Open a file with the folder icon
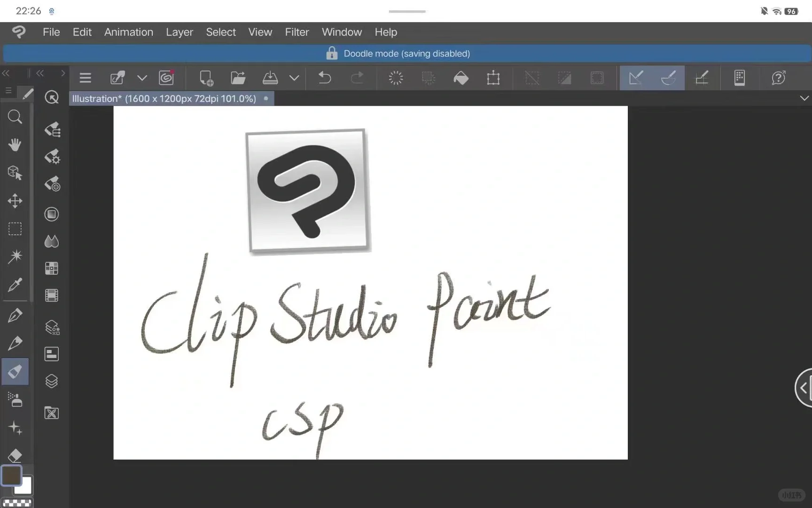Viewport: 812px width, 508px height. tap(238, 78)
